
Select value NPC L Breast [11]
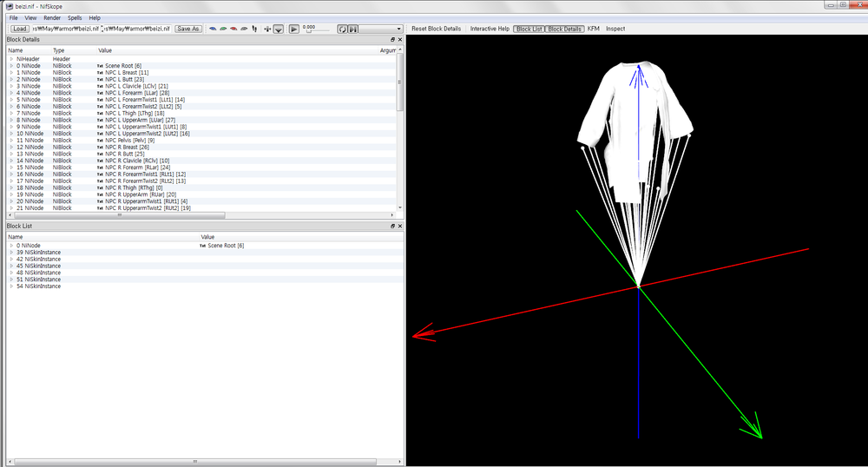[x=127, y=73]
